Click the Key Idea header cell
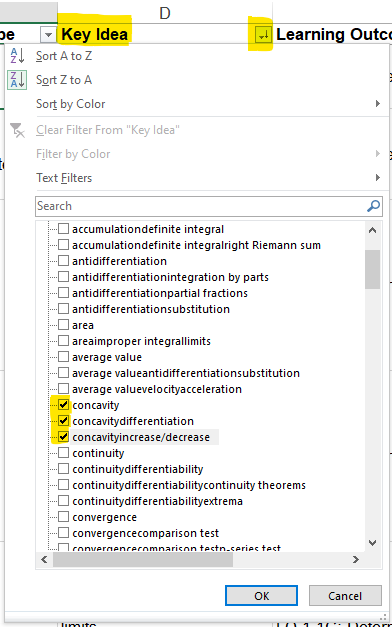392x627 pixels. point(165,35)
